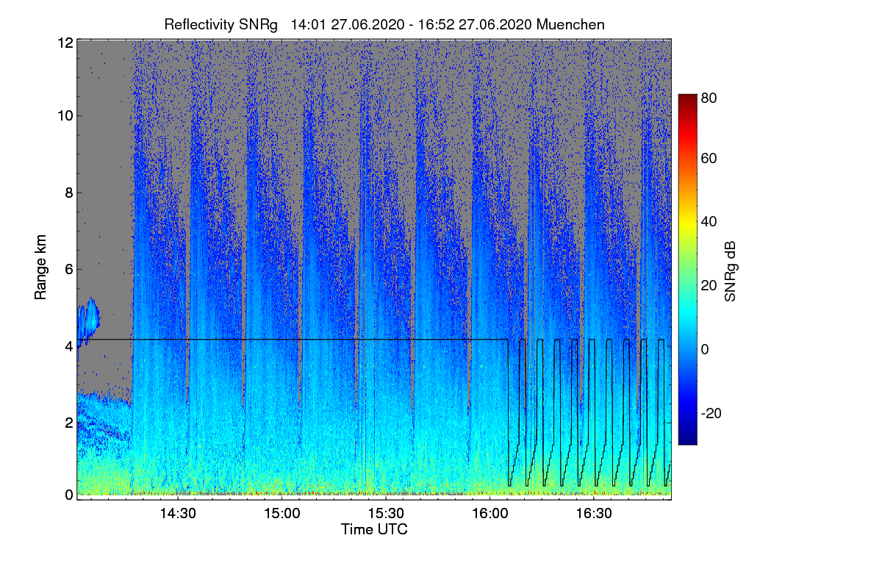Click the '4' range tick label
The height and width of the screenshot is (588, 882).
pyautogui.click(x=68, y=345)
